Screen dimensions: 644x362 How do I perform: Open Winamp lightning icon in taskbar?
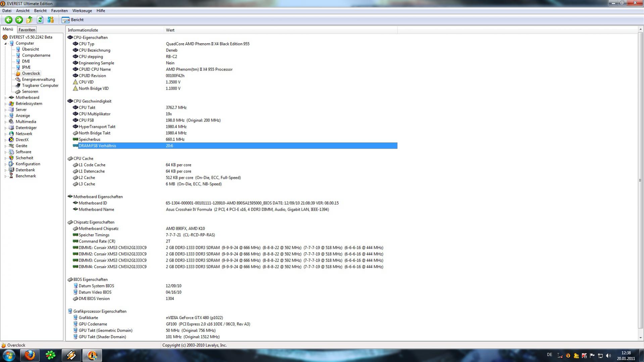[x=71, y=355]
